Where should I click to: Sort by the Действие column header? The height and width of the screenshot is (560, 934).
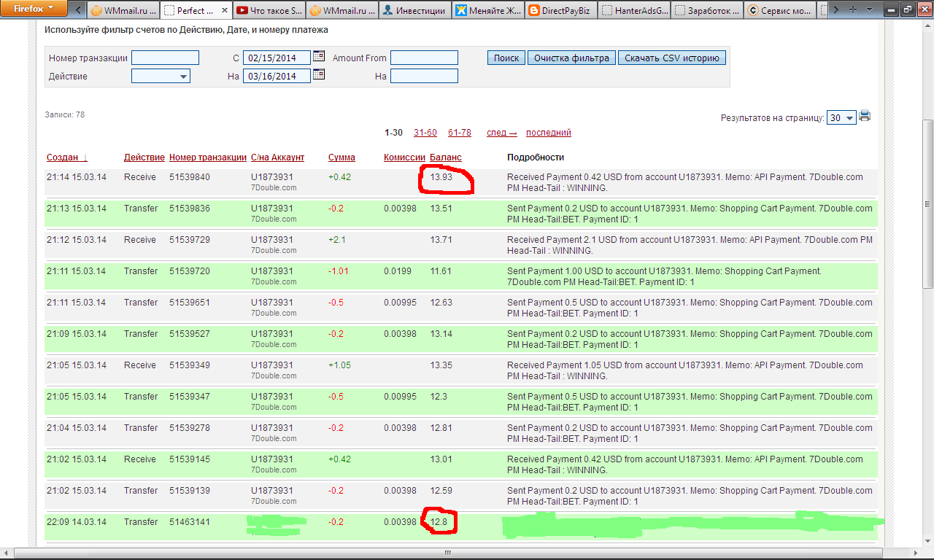[x=144, y=157]
